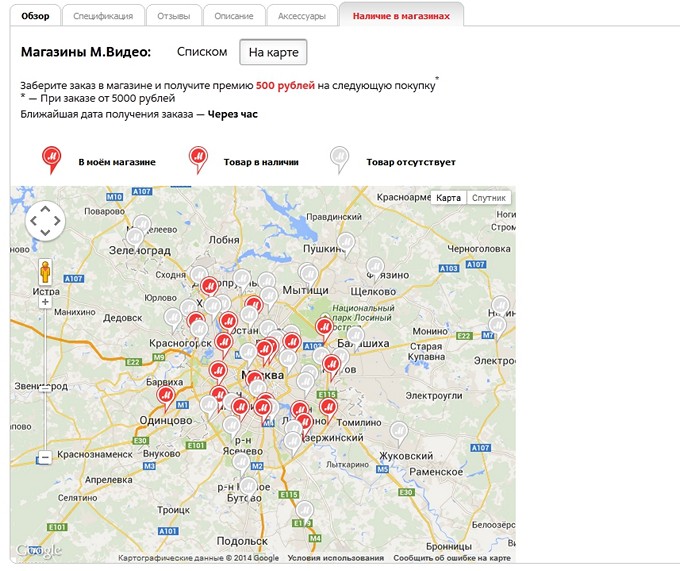Pan the map left with arrow
This screenshot has width=680, height=571.
[x=33, y=221]
